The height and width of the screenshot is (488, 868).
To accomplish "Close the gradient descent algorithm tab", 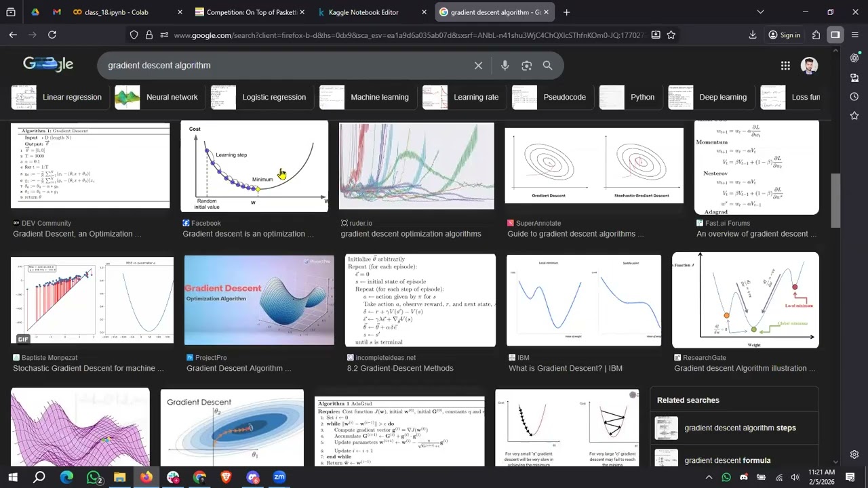I will point(546,12).
